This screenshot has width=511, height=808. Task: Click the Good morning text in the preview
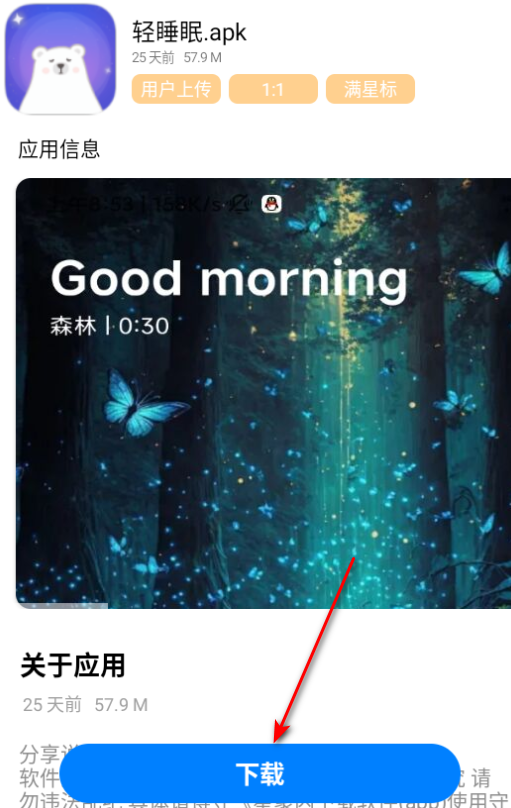click(229, 278)
